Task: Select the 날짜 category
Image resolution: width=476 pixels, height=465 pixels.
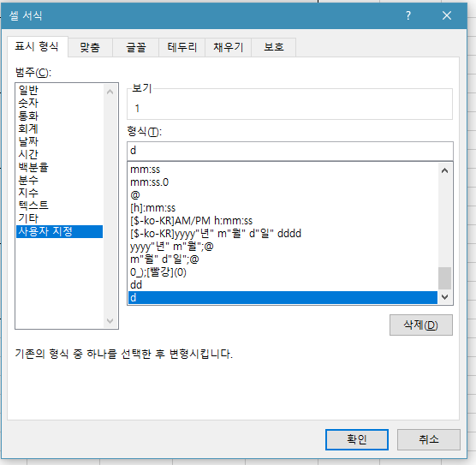Action: point(59,141)
